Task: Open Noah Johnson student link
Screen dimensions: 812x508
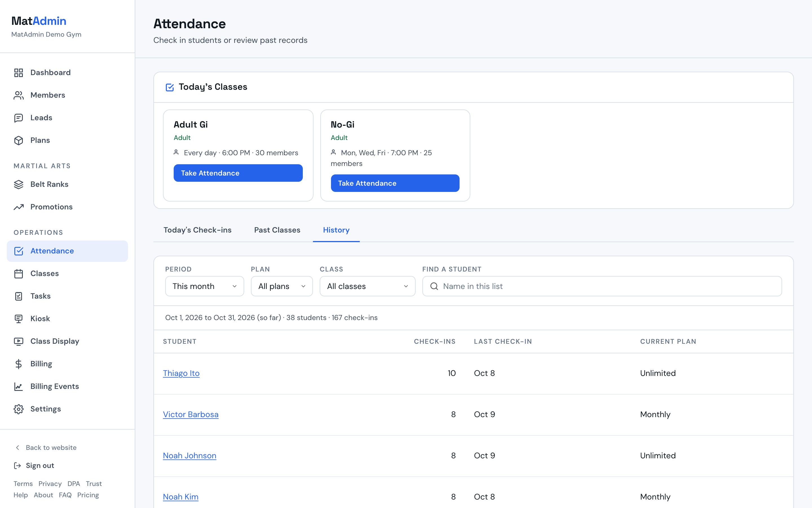Action: pos(189,456)
